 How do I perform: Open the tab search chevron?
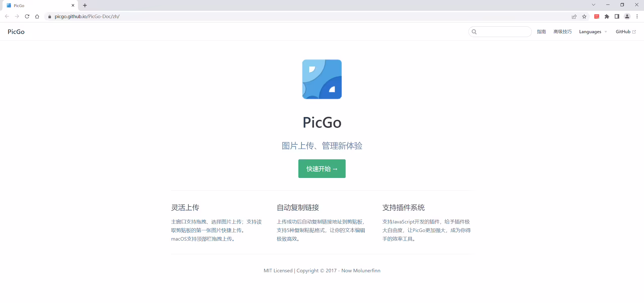point(594,5)
